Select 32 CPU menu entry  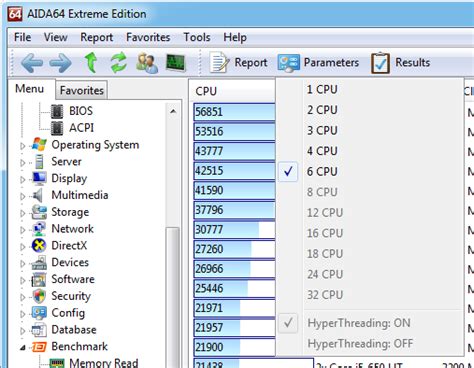click(x=370, y=295)
